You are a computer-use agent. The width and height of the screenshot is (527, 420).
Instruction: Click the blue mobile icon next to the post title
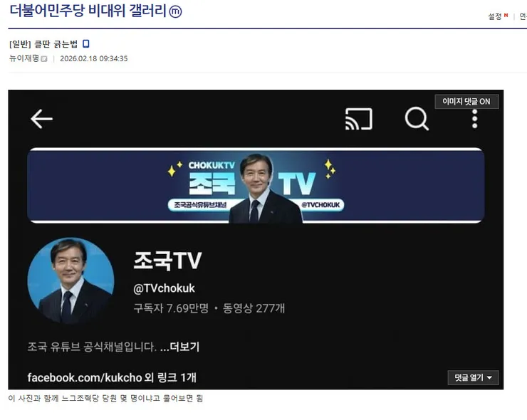pyautogui.click(x=86, y=43)
